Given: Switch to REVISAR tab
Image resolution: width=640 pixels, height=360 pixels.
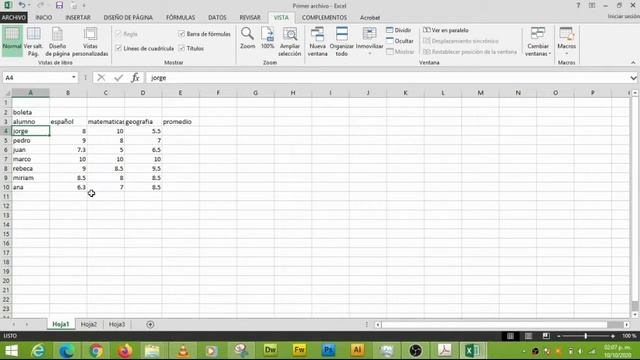Looking at the screenshot, I should tap(250, 18).
